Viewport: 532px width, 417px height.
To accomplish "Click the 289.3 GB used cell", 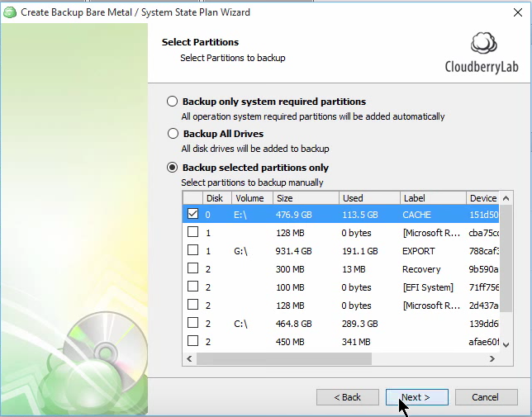I will (x=359, y=324).
